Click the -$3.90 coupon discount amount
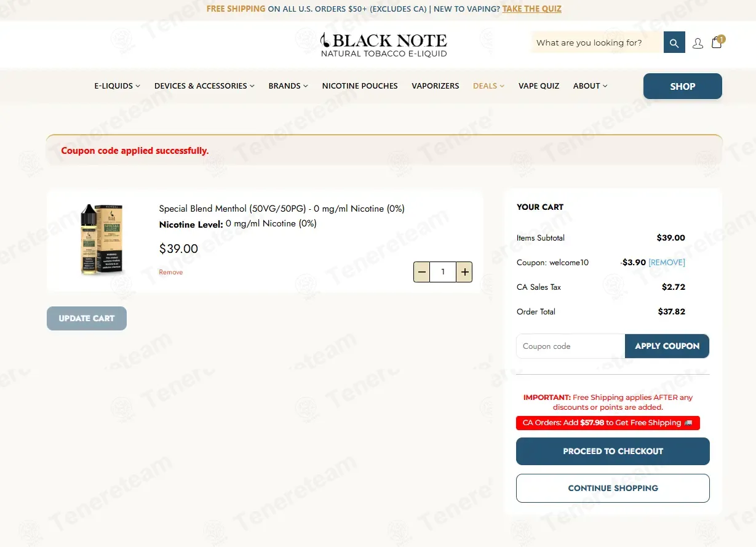This screenshot has height=547, width=756. tap(633, 262)
